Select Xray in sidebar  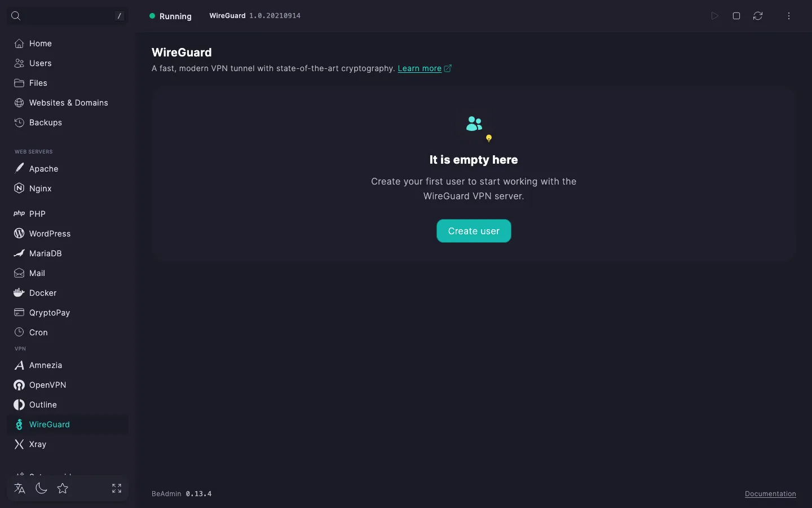68,444
